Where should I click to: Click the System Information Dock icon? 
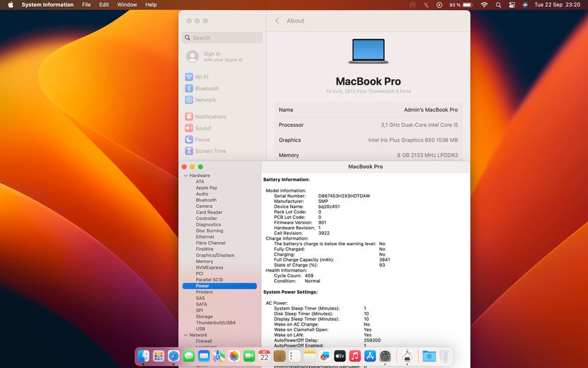tap(407, 356)
